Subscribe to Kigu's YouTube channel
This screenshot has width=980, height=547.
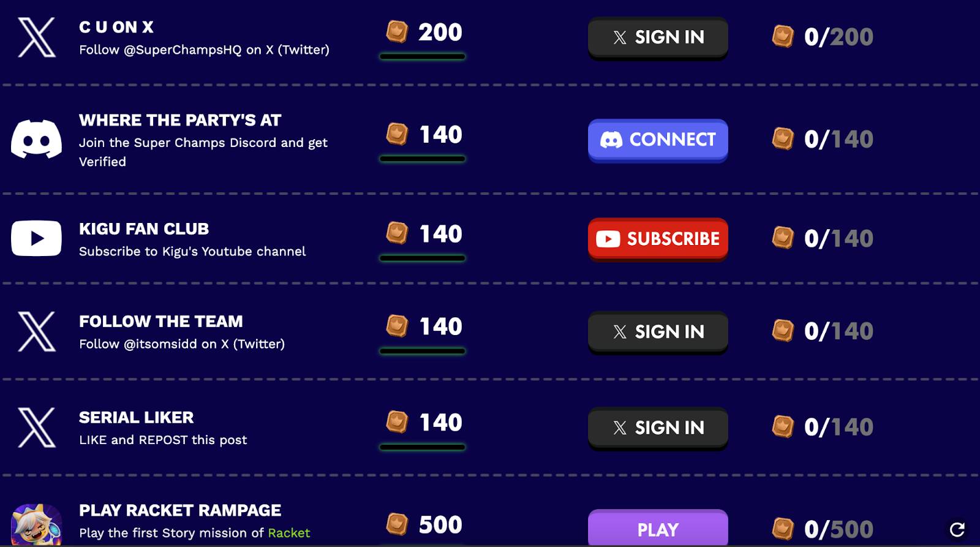tap(658, 239)
